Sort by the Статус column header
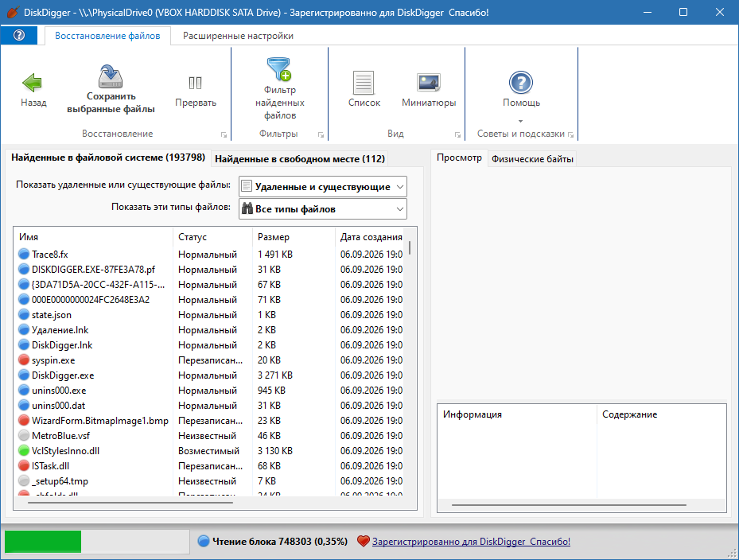The height and width of the screenshot is (560, 739). (212, 237)
